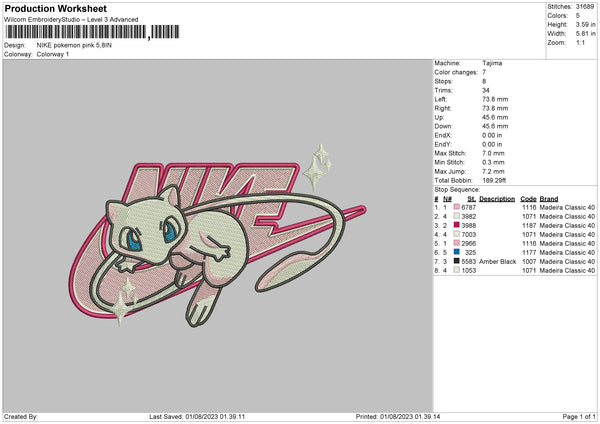Click the 'Down:' value 45.6 mm

click(495, 126)
